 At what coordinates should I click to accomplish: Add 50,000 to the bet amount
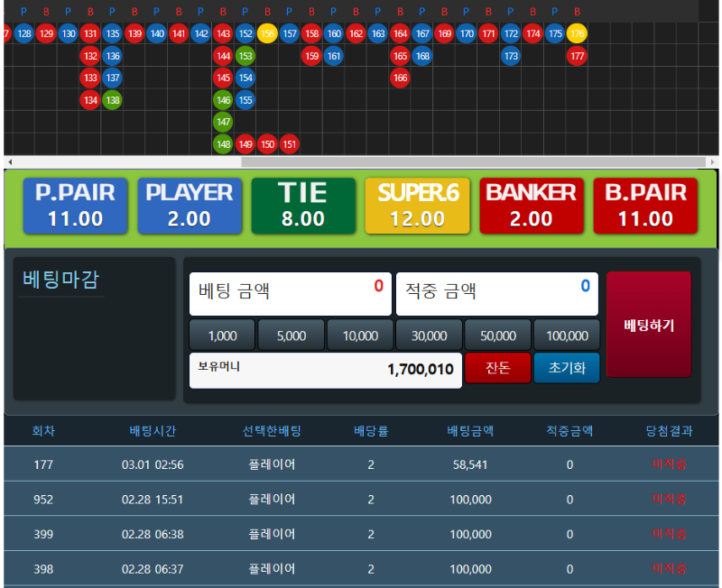tap(498, 335)
